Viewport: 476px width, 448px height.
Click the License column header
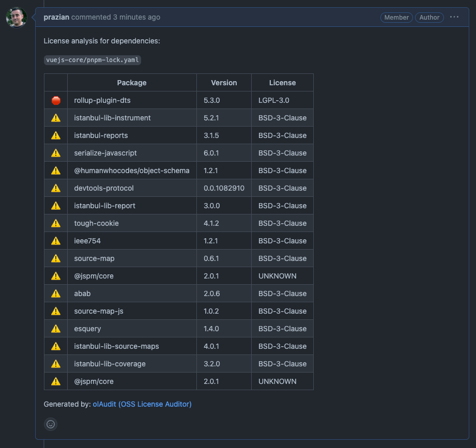coord(282,83)
